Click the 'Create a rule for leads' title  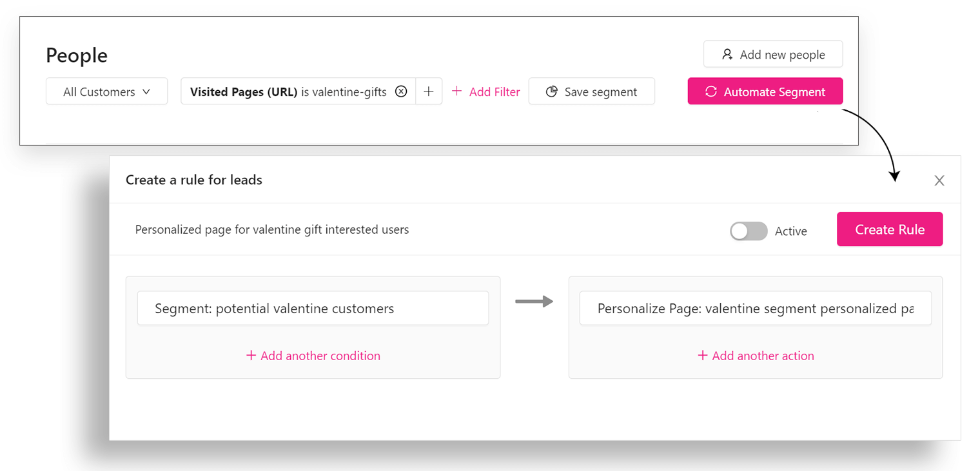point(194,180)
